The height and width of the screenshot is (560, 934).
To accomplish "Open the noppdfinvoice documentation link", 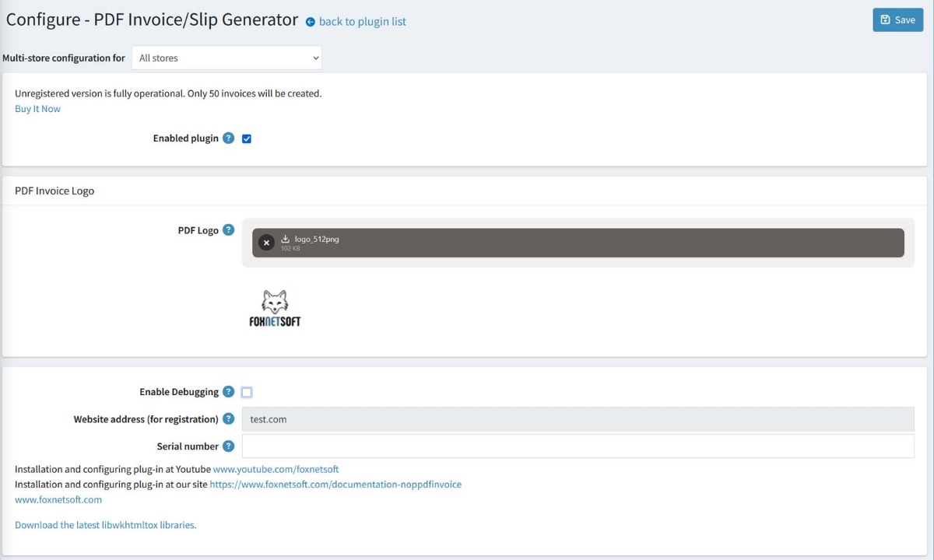I will point(335,484).
